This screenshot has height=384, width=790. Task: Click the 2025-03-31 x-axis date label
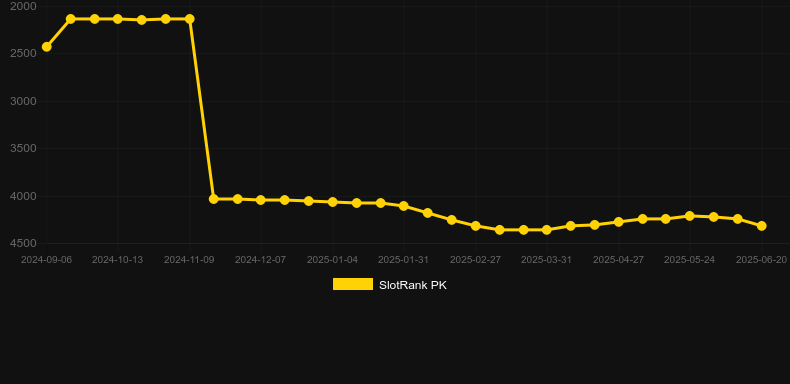point(546,260)
